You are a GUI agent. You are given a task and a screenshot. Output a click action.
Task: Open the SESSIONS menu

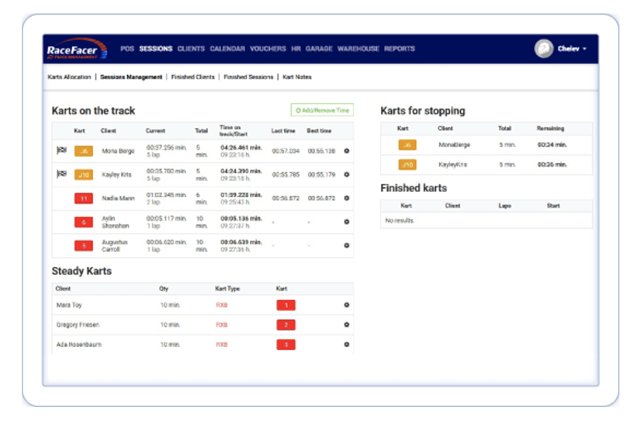click(156, 49)
